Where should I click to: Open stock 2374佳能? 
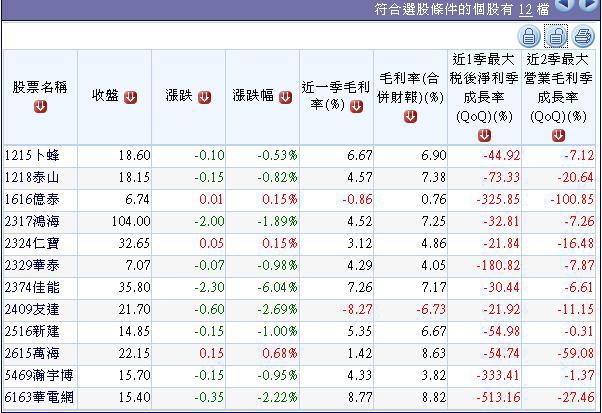pos(32,287)
